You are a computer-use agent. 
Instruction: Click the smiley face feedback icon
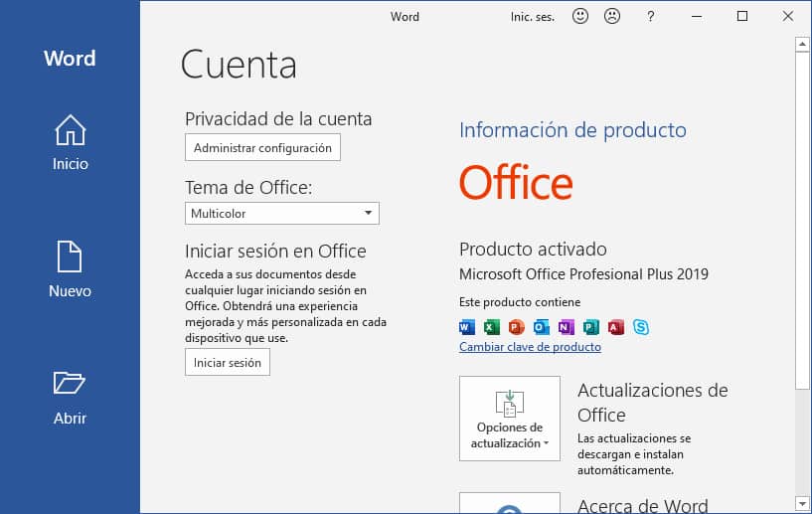[x=580, y=16]
